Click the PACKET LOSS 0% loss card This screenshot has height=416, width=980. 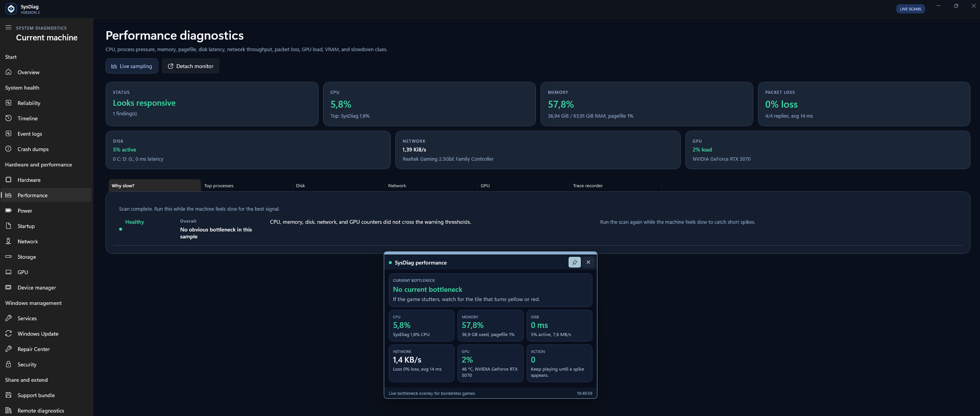[864, 104]
